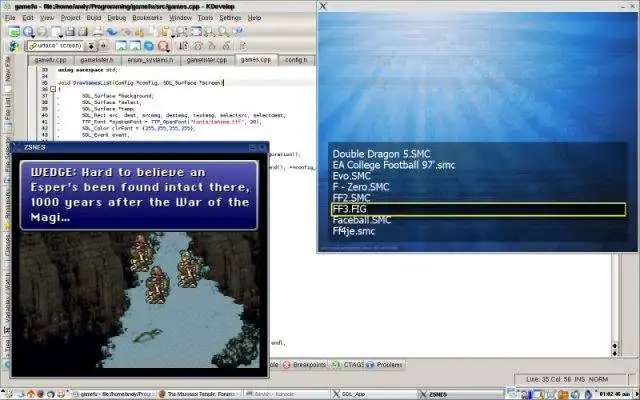
Task: Switch to the gamelister.cpp editor tab
Action: click(207, 60)
